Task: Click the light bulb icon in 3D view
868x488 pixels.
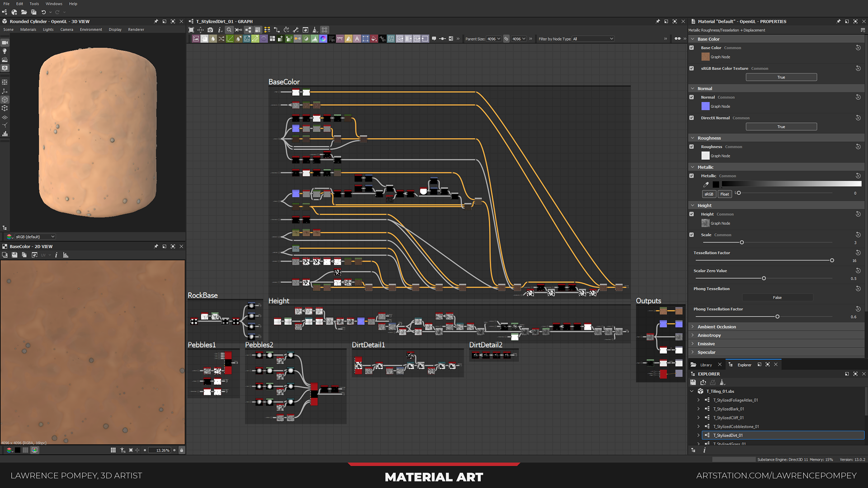Action: click(x=5, y=51)
